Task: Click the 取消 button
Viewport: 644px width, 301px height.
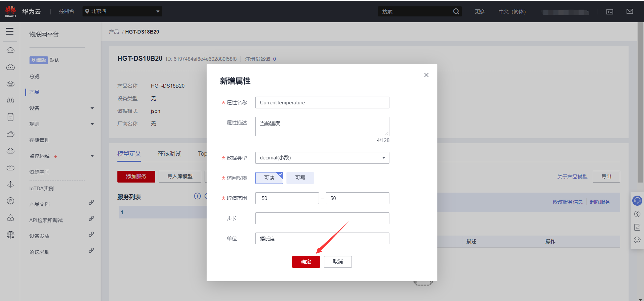Action: click(x=338, y=262)
